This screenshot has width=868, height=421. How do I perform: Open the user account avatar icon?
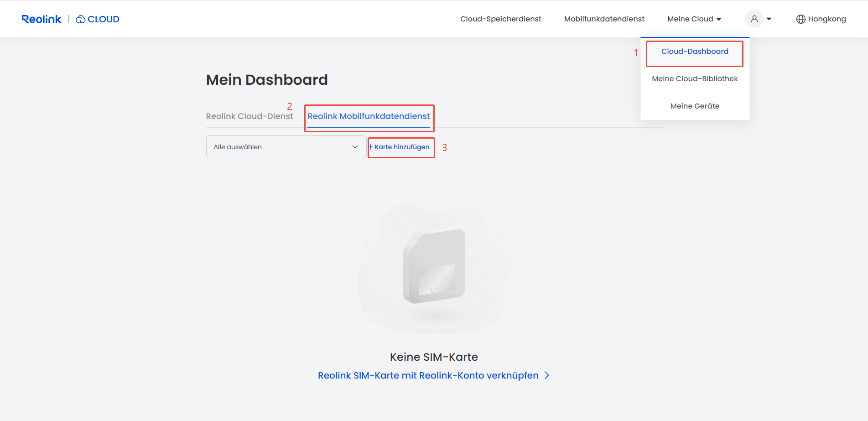(x=754, y=19)
